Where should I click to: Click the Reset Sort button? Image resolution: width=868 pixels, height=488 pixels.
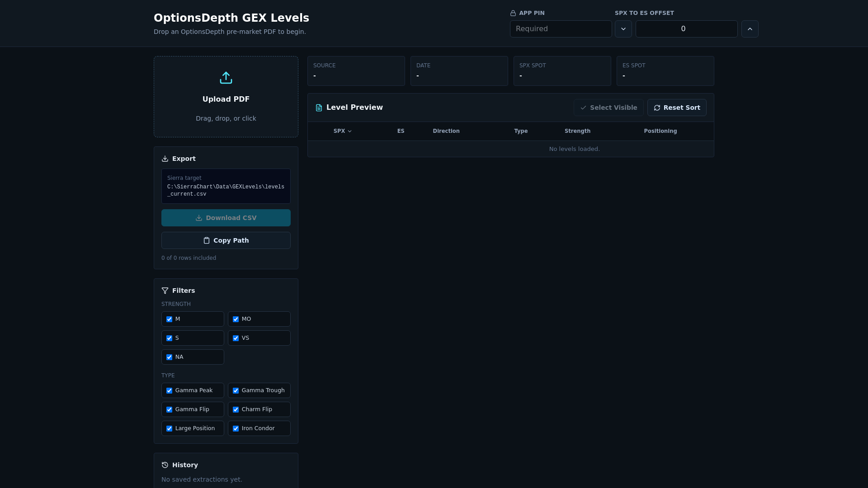click(677, 108)
